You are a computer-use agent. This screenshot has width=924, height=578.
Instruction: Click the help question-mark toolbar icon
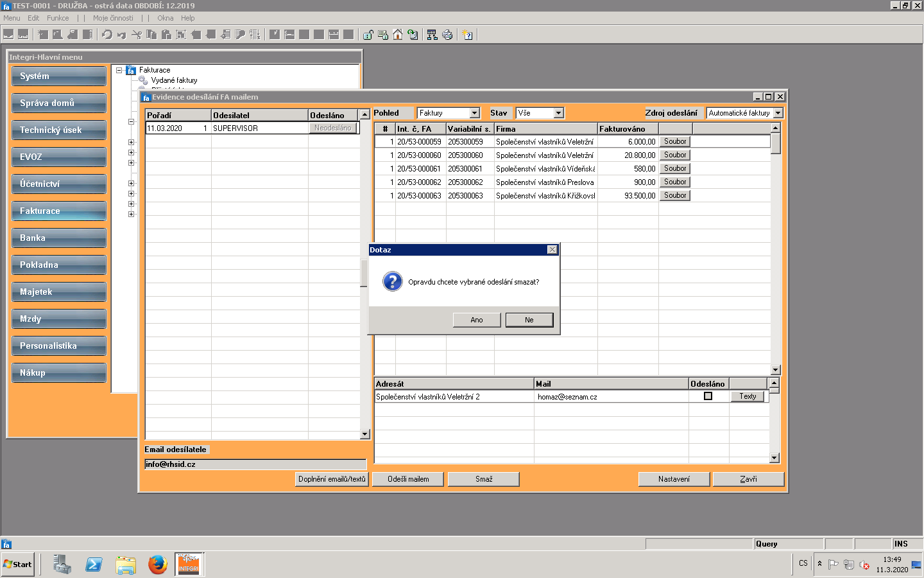468,35
